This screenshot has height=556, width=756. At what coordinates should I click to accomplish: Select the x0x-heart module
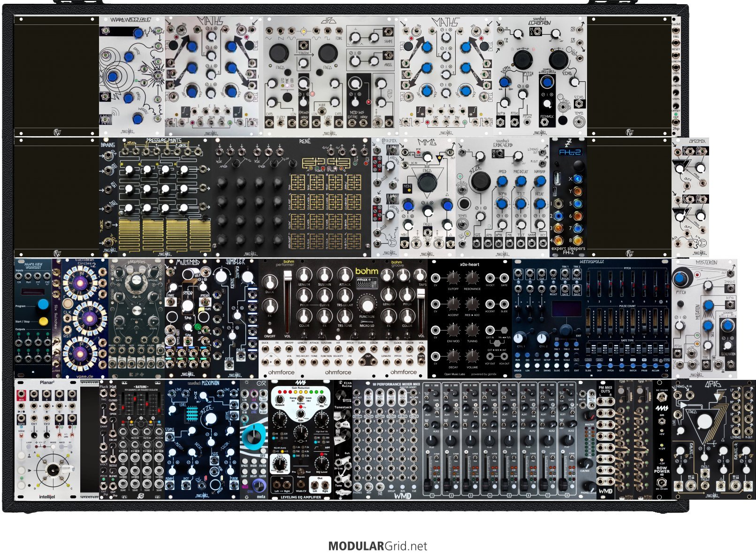coord(470,318)
